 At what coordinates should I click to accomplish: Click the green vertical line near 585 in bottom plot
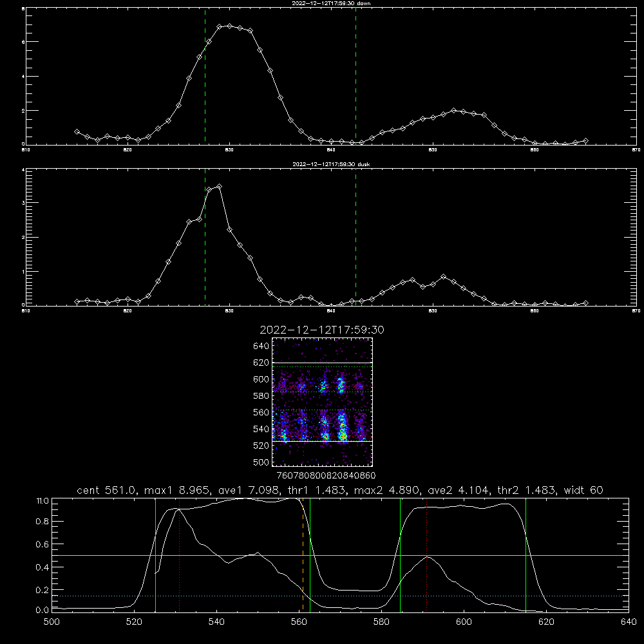[400, 554]
